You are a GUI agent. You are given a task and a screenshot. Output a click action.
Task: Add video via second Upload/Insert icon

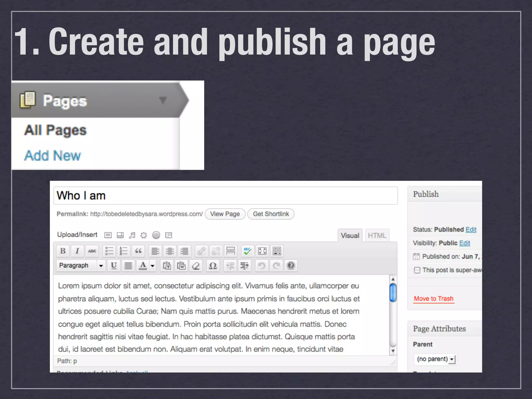click(x=120, y=235)
